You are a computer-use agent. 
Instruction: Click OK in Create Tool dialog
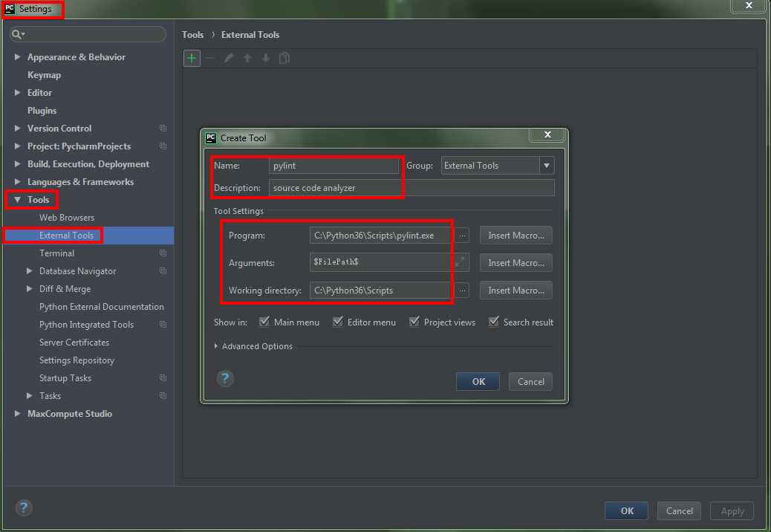click(x=478, y=382)
